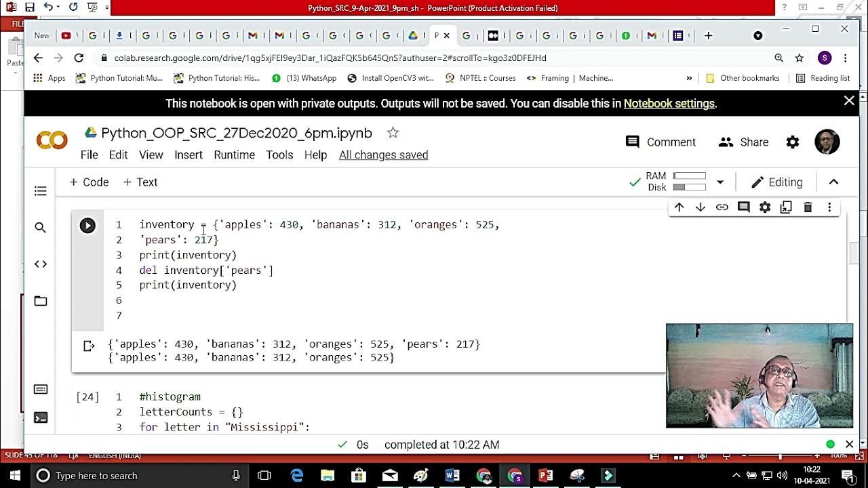Add a new Code cell
Viewport: 868px width, 488px height.
tap(89, 182)
